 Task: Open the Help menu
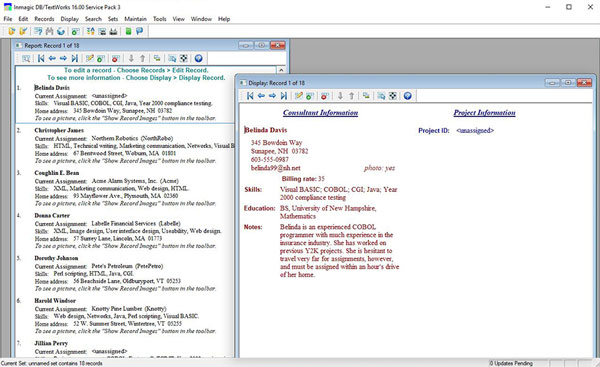(x=224, y=19)
